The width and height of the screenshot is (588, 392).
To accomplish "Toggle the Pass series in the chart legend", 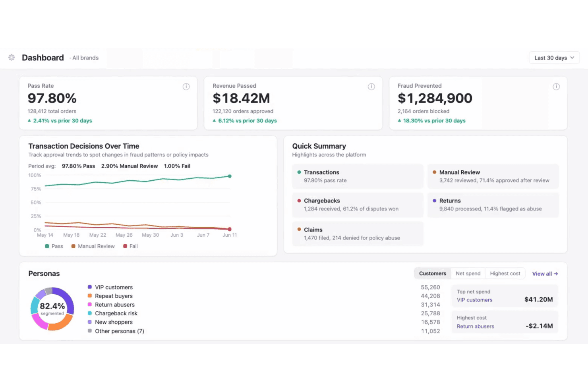I will click(54, 246).
